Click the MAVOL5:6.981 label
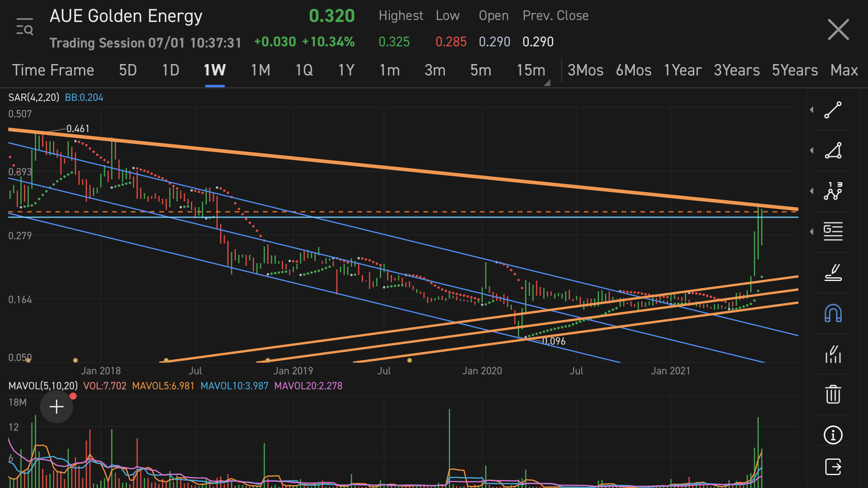Screen dimensions: 868x488 tap(163, 386)
